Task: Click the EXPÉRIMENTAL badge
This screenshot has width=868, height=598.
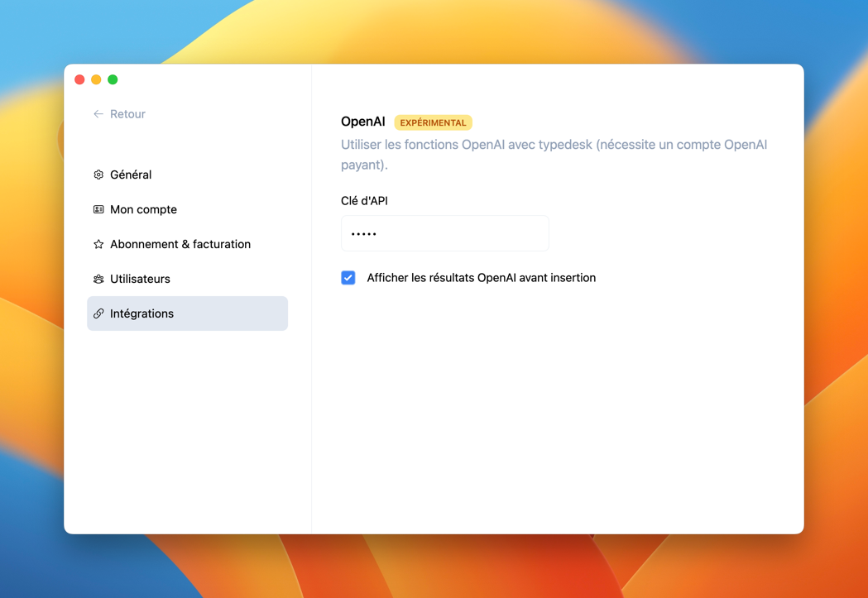Action: point(433,122)
